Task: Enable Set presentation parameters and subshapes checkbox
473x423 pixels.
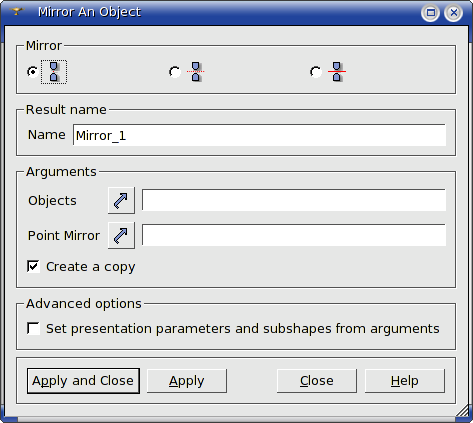Action: (33, 328)
